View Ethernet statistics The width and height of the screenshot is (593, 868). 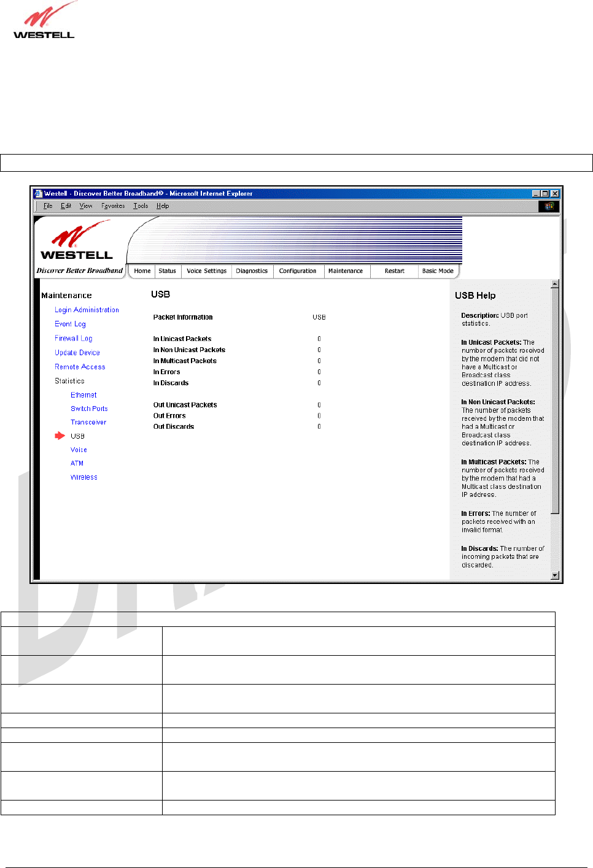click(x=83, y=395)
